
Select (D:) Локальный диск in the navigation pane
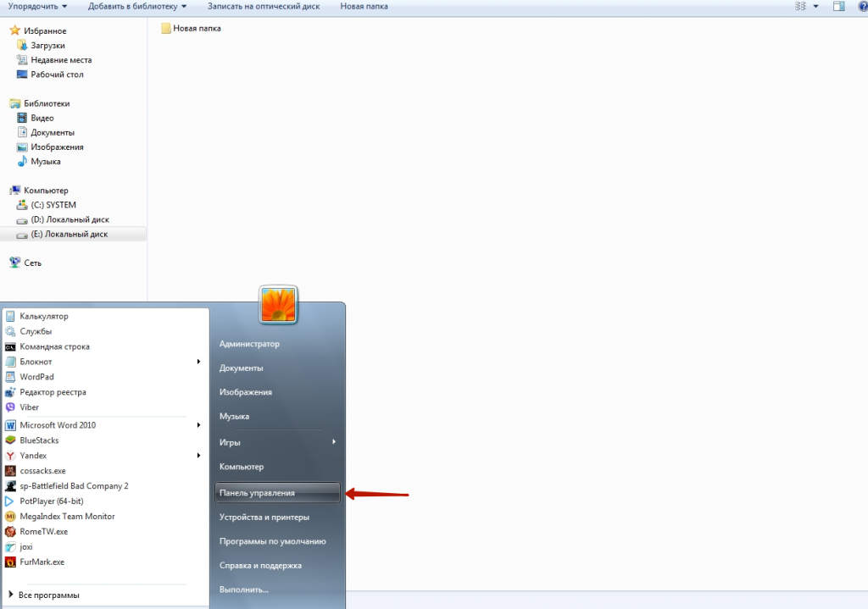tap(70, 219)
